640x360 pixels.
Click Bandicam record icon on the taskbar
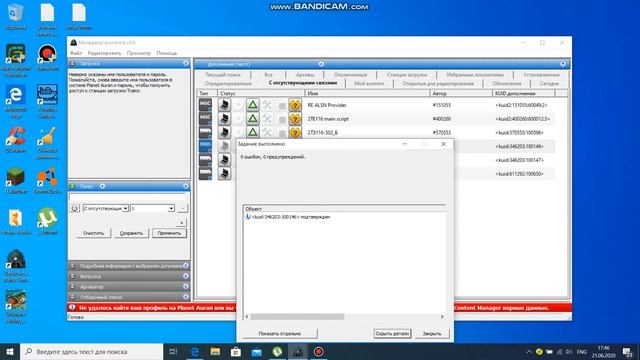tap(318, 351)
